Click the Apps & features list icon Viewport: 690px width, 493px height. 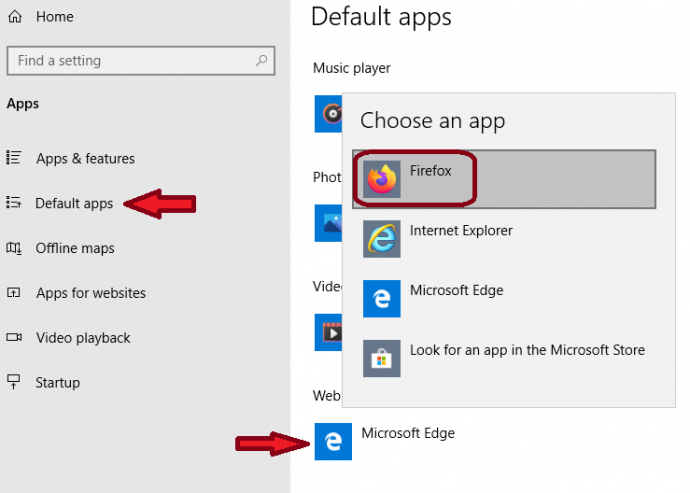click(14, 158)
